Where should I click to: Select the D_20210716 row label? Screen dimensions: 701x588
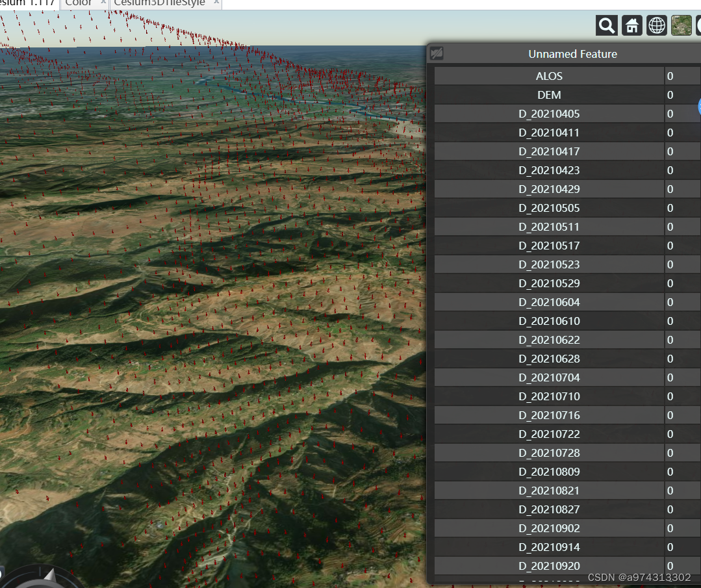[x=549, y=415]
